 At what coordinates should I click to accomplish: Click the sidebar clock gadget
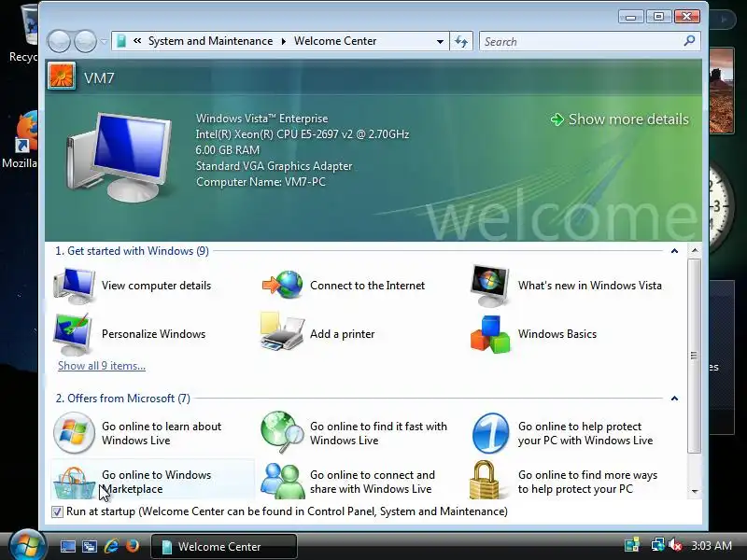721,205
